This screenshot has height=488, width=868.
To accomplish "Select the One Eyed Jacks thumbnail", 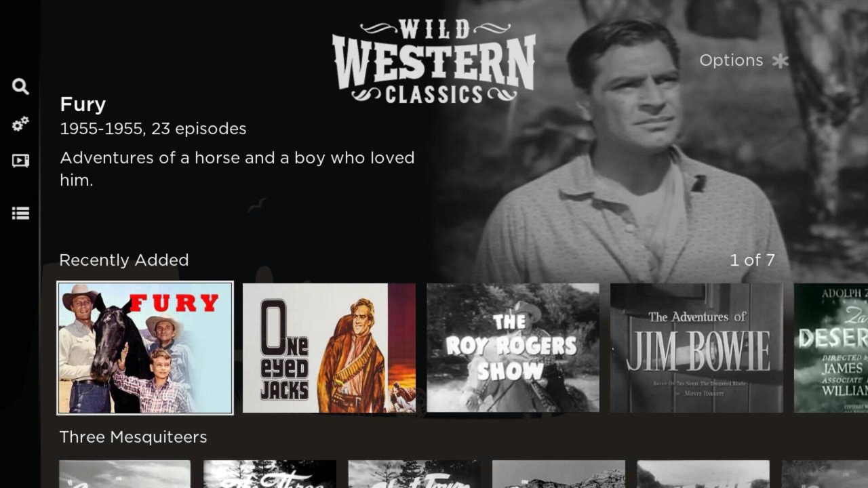I will pyautogui.click(x=329, y=348).
